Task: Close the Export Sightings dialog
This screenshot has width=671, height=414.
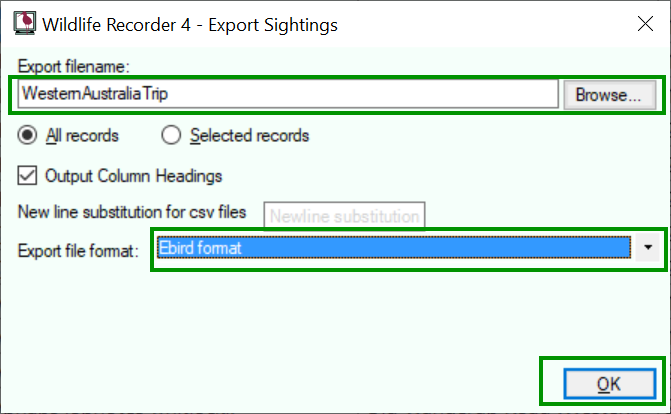Action: 645,24
